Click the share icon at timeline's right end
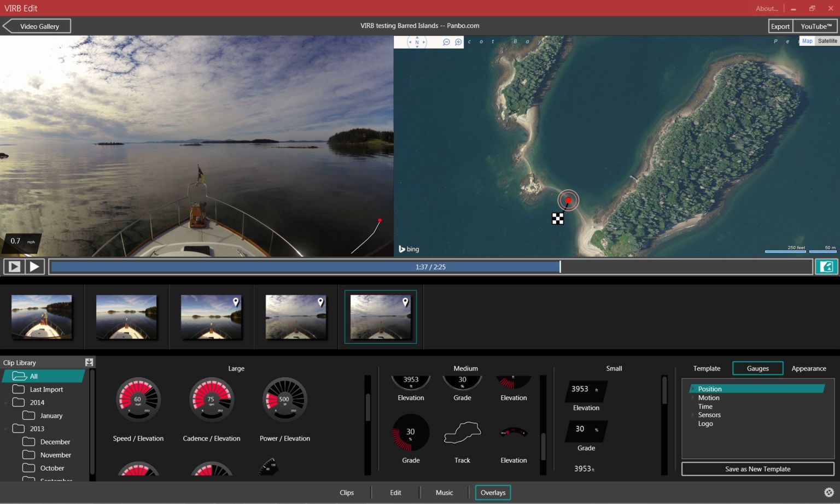Image resolution: width=840 pixels, height=504 pixels. point(826,267)
